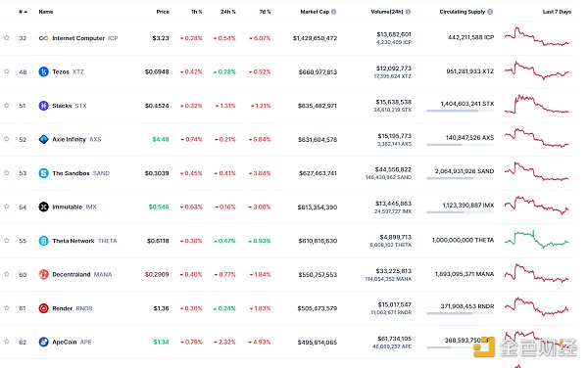This screenshot has height=368, width=588.
Task: Sort by the Name column header
Action: (46, 12)
